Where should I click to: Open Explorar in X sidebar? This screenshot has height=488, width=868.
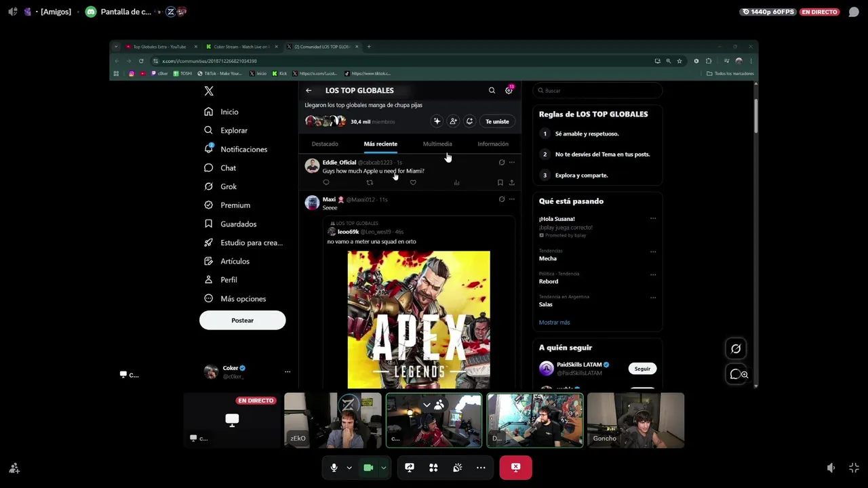226,130
